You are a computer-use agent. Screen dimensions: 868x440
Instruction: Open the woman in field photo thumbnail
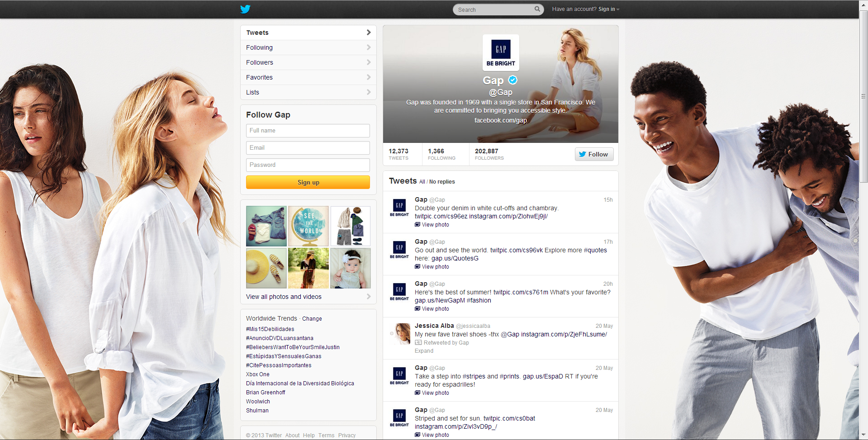[x=308, y=268]
